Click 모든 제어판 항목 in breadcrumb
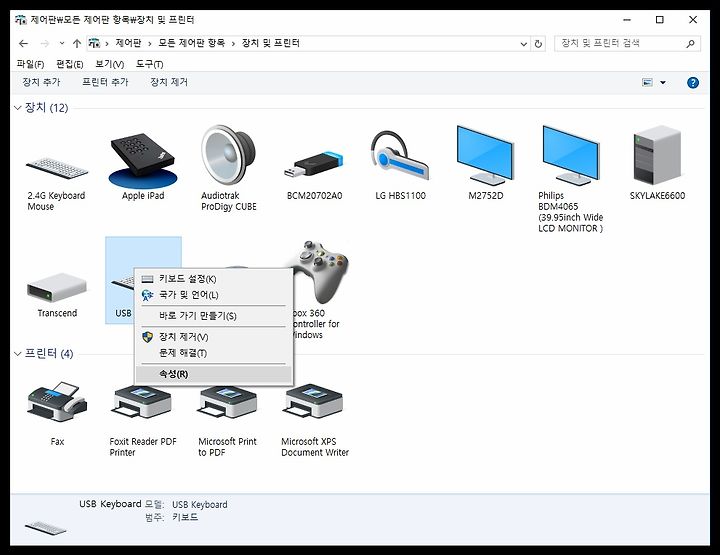720x555 pixels. click(x=191, y=43)
